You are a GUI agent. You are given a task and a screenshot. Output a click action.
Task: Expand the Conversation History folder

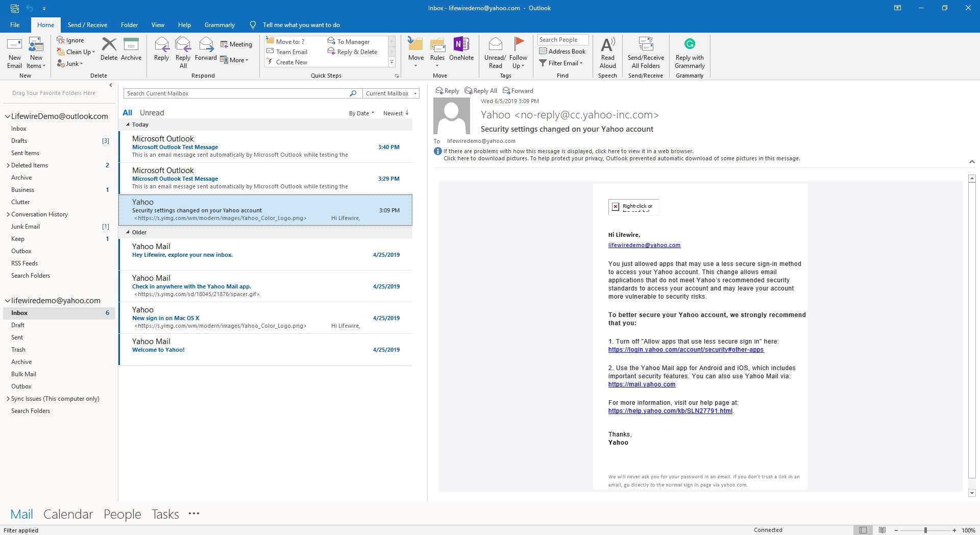[8, 214]
